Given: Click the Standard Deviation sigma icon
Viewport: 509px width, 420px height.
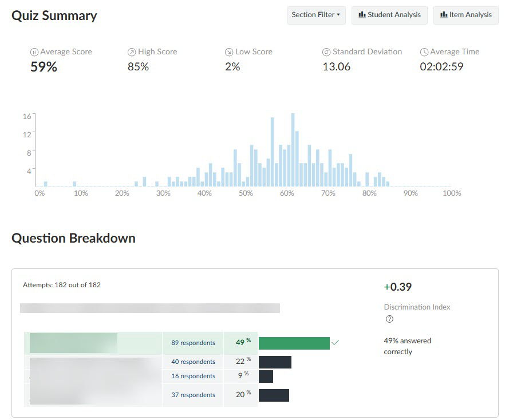Looking at the screenshot, I should pos(326,52).
